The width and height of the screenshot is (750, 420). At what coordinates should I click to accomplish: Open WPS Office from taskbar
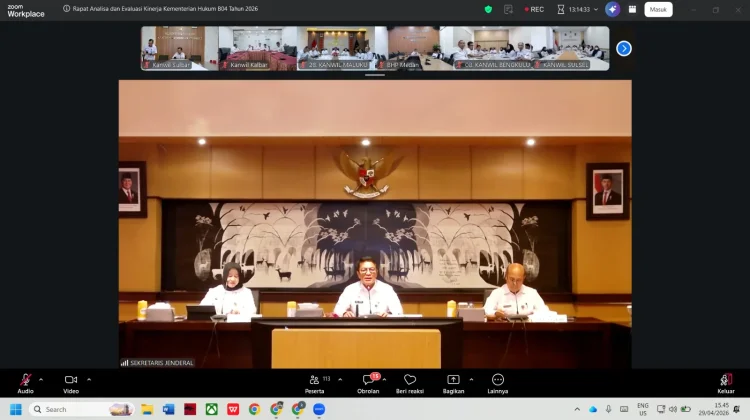(x=233, y=409)
